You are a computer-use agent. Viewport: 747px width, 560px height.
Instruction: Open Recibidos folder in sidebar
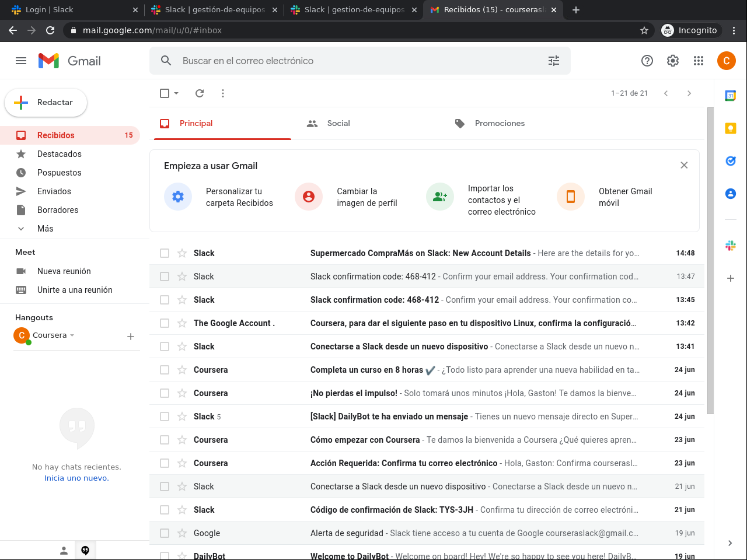pos(70,135)
